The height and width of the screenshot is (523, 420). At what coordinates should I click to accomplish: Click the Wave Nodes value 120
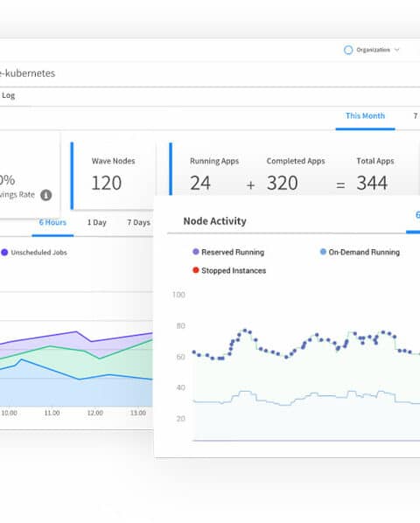point(107,183)
